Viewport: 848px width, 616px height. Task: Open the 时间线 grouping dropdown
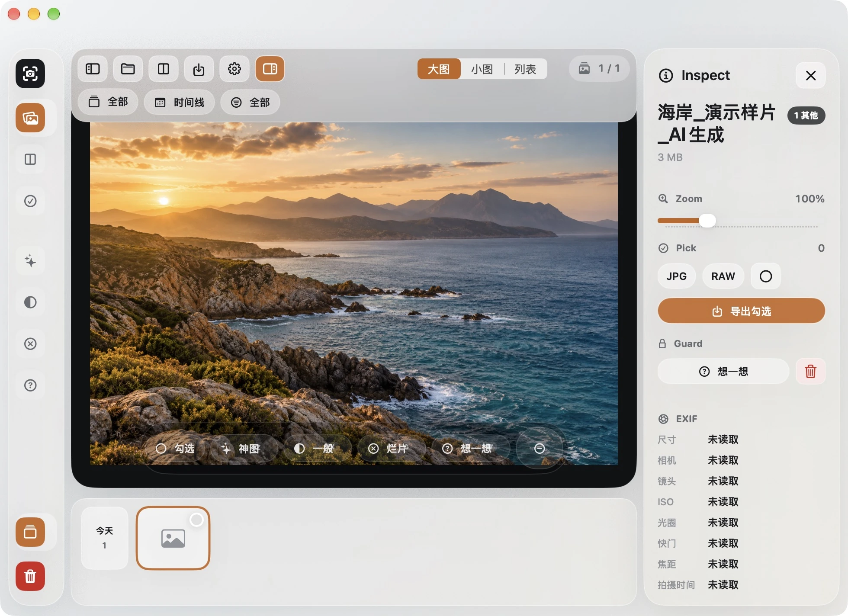(180, 102)
